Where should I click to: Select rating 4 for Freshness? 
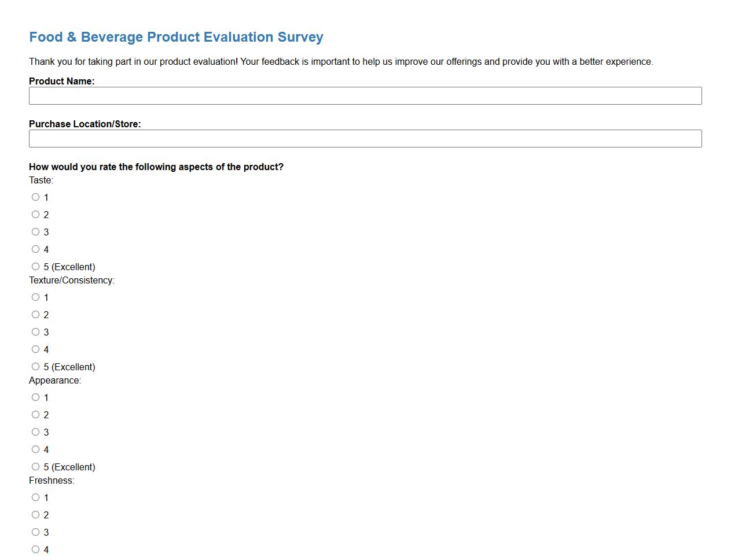point(35,549)
